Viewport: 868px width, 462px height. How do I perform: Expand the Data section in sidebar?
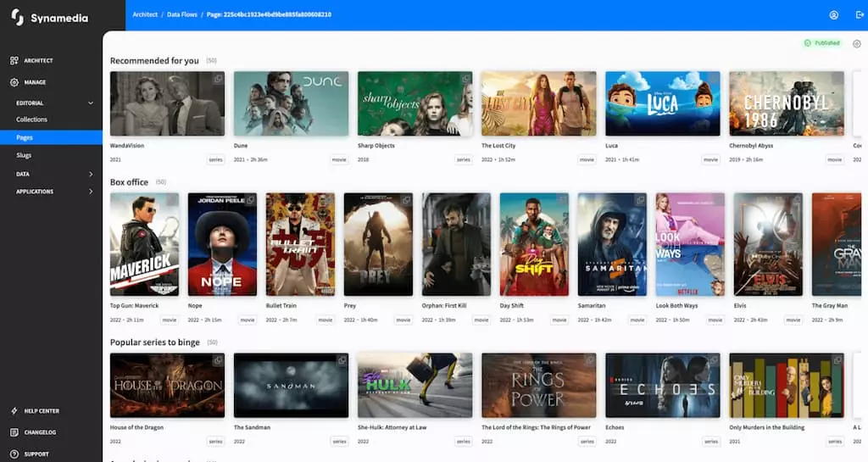[x=91, y=174]
